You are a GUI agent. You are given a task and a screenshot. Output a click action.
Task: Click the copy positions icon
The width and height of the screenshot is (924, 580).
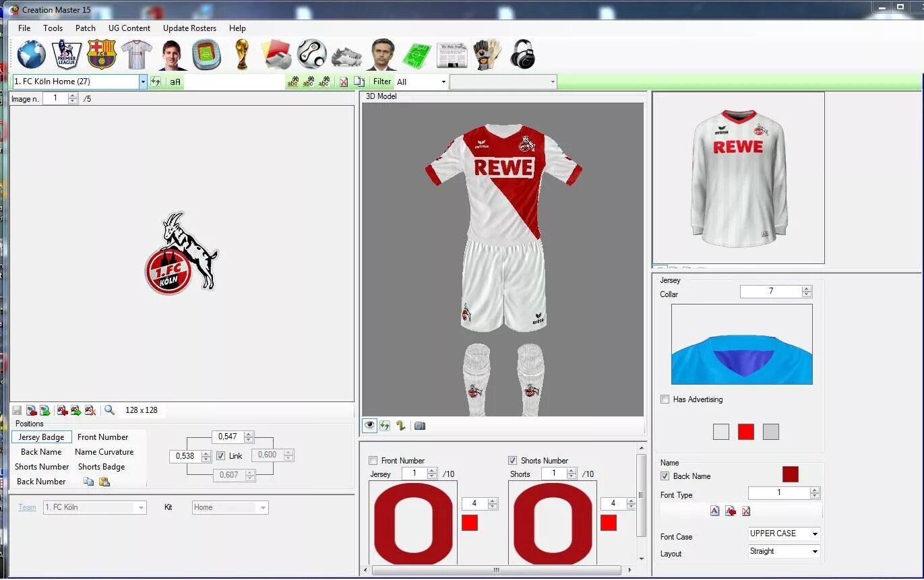pos(88,481)
